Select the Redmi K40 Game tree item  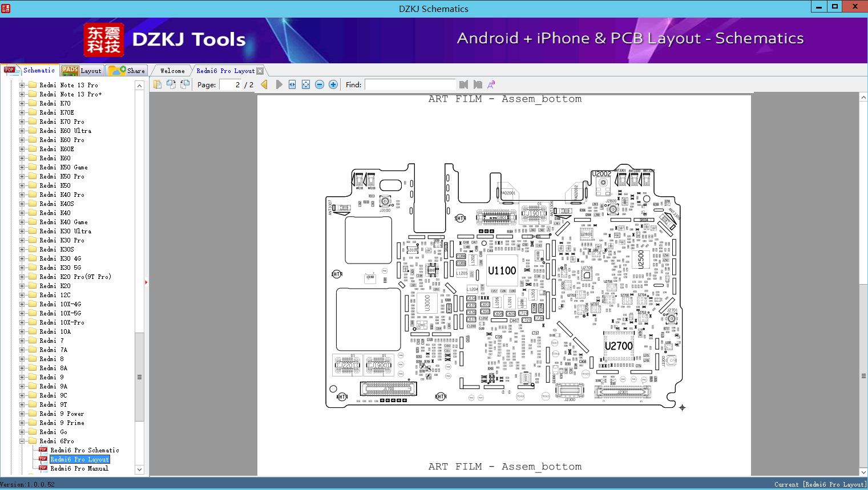click(64, 222)
